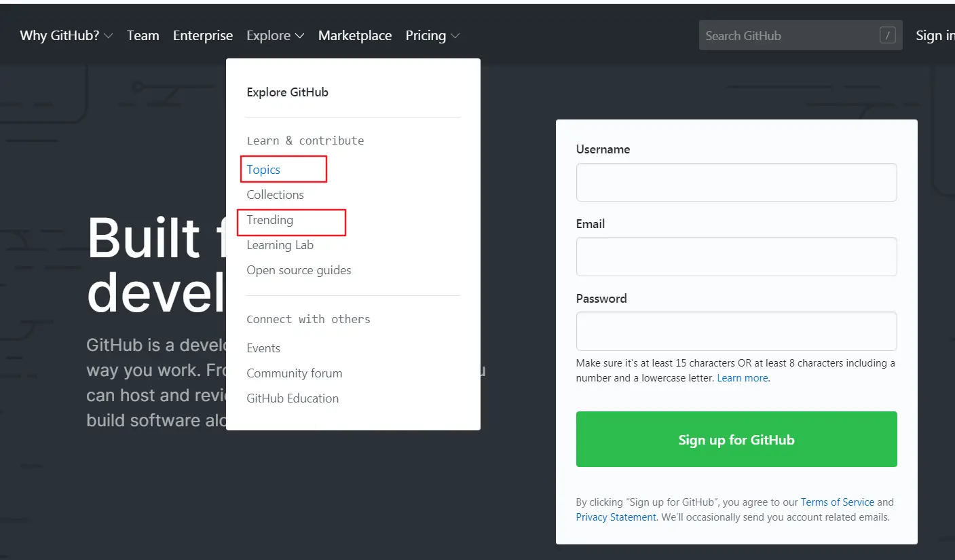Collapse the Explore dropdown in navigation
Viewport: 955px width, 560px height.
tap(276, 35)
